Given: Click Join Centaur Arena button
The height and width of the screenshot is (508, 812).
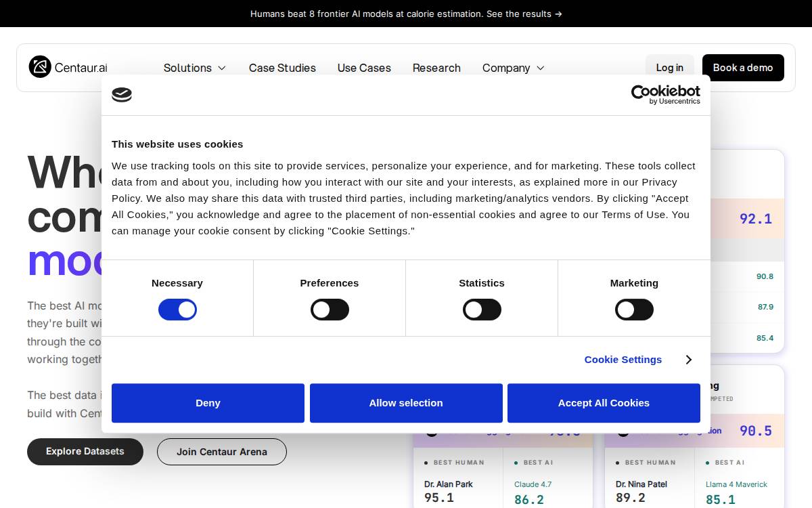Looking at the screenshot, I should 222,452.
